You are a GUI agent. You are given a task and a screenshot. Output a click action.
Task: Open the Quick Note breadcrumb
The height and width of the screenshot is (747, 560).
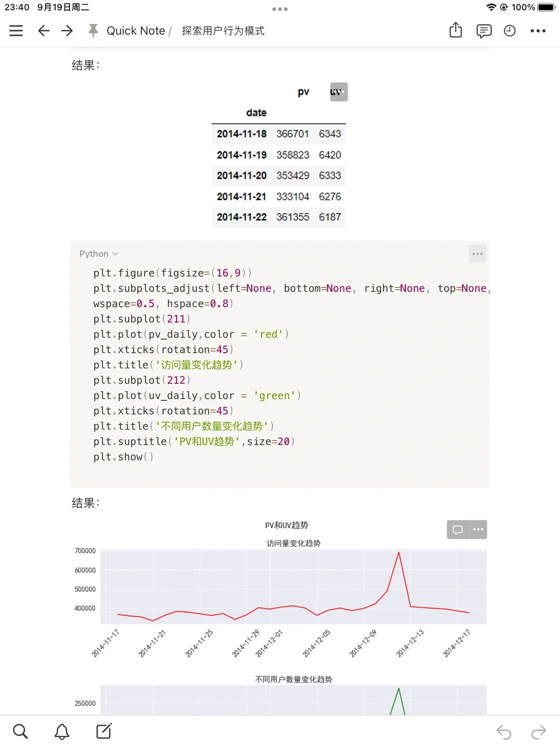click(136, 31)
